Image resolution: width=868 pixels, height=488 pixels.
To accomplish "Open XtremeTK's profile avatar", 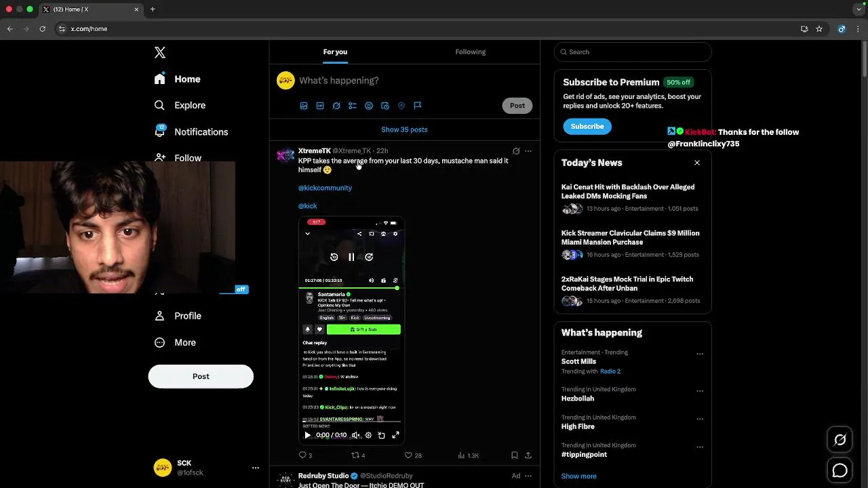I will pyautogui.click(x=285, y=156).
